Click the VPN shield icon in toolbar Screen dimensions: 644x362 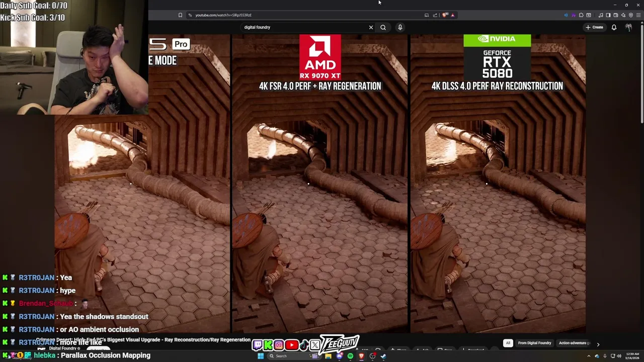[631, 15]
